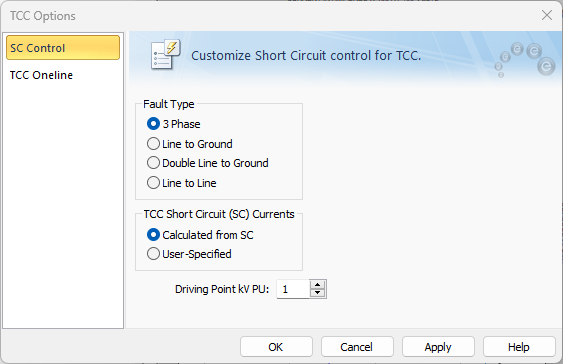Screen dimensions: 563x364
Task: Choose Calculated from SC currents
Action: pyautogui.click(x=200, y=235)
